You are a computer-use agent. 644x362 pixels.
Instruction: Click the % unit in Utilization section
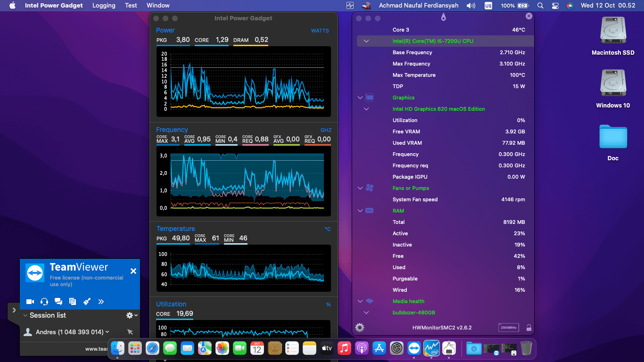pos(329,304)
